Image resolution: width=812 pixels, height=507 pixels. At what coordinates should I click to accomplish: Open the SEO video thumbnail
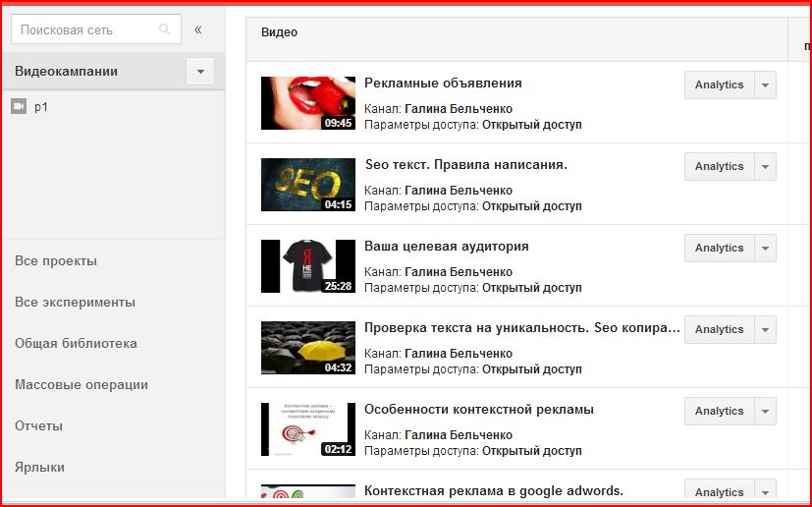[x=308, y=185]
